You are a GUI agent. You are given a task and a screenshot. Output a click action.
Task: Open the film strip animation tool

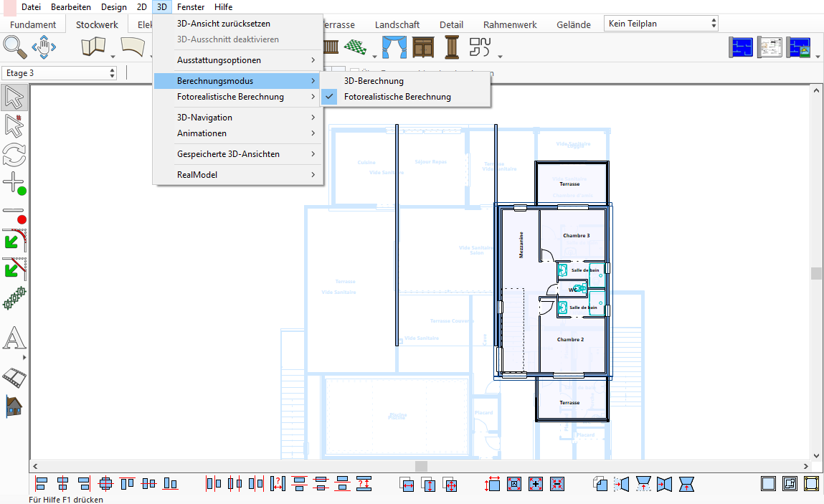[x=14, y=376]
